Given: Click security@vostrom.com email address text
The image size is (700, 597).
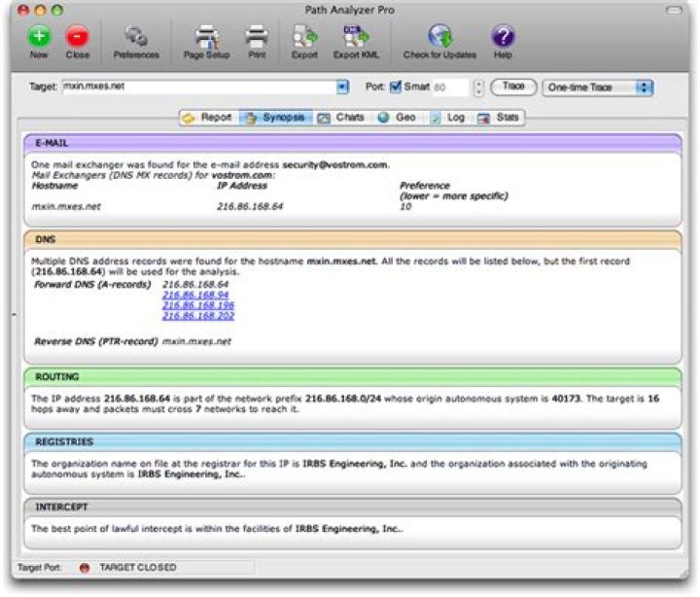Looking at the screenshot, I should (334, 164).
